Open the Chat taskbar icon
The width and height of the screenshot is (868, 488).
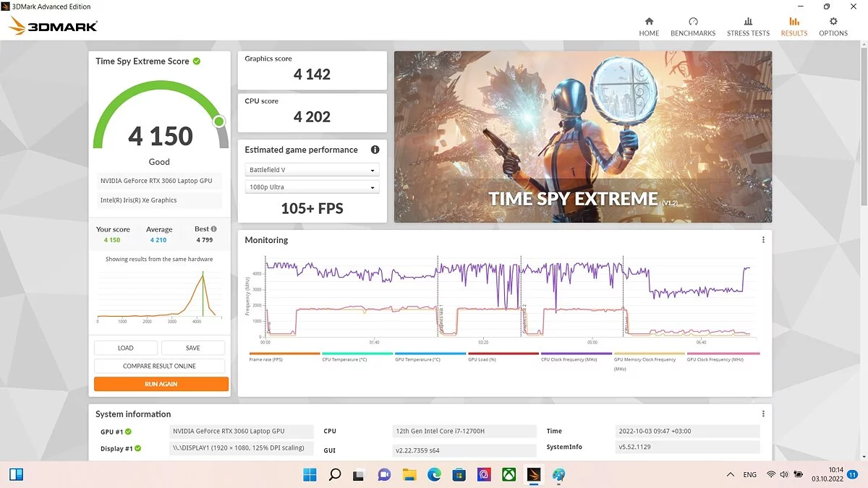pos(384,475)
